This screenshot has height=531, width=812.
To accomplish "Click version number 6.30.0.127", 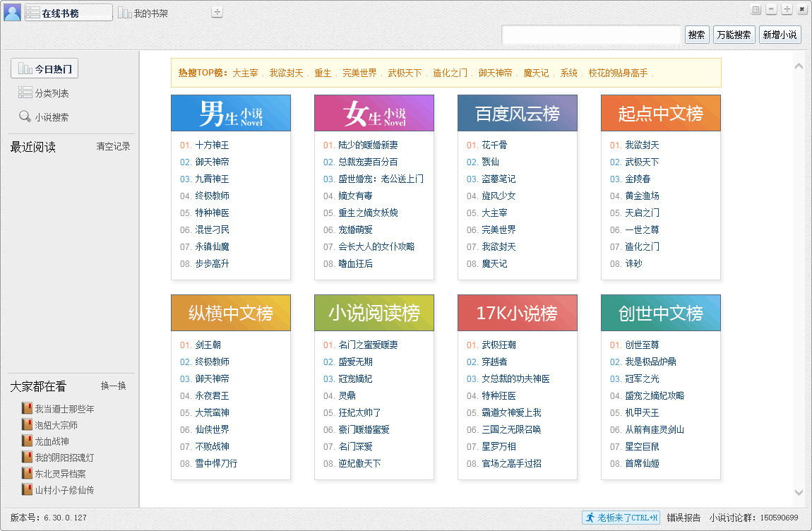I will (65, 518).
